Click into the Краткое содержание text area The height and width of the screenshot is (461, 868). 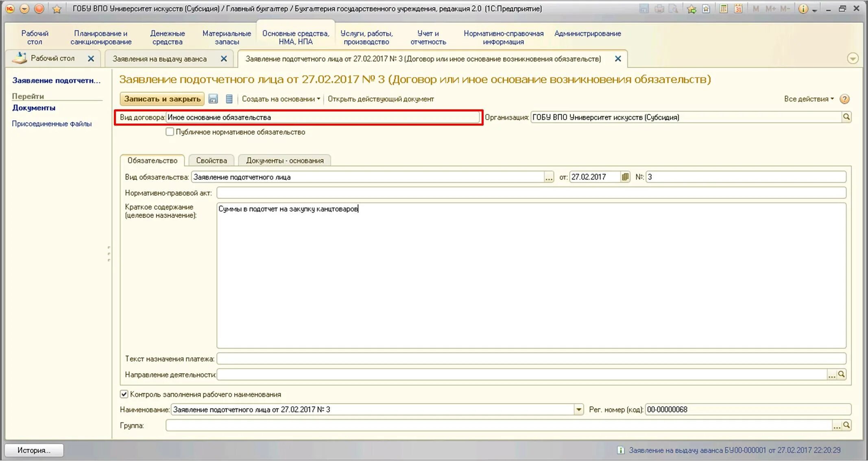[x=531, y=276]
